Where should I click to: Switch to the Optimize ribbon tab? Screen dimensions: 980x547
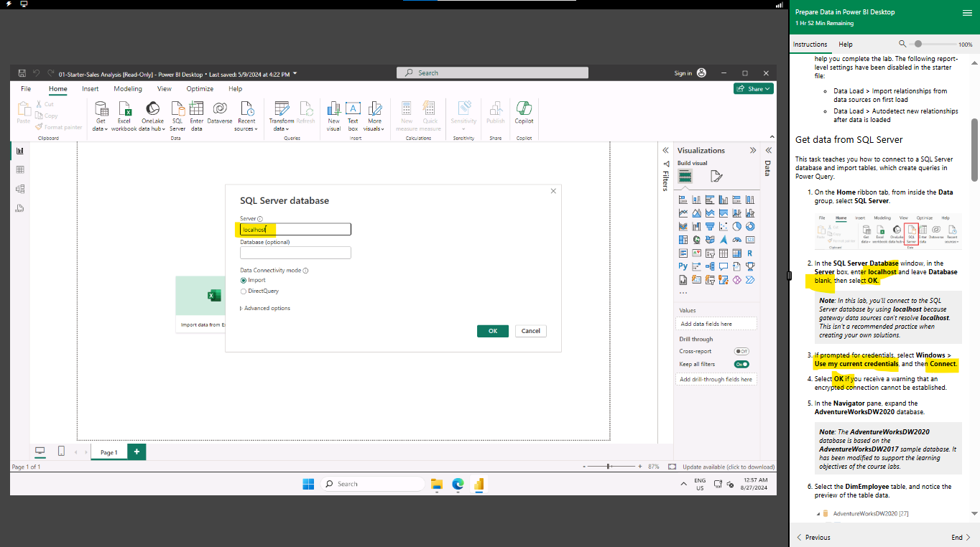200,89
